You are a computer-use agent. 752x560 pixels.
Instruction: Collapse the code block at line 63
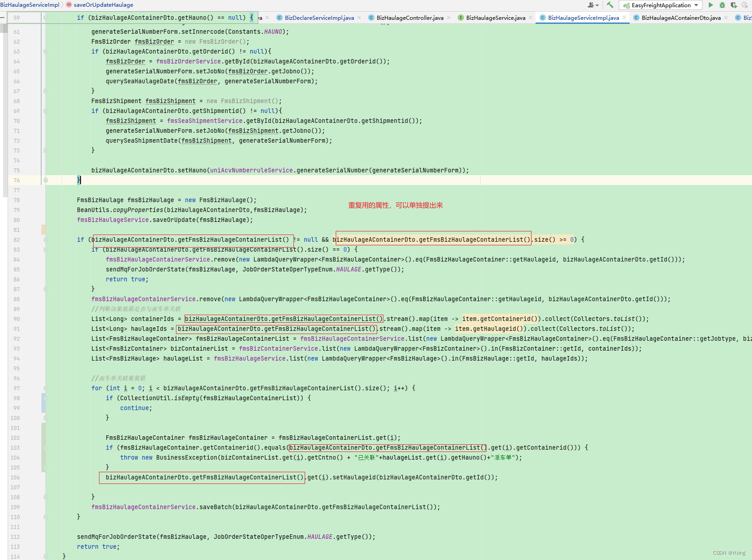[45, 51]
